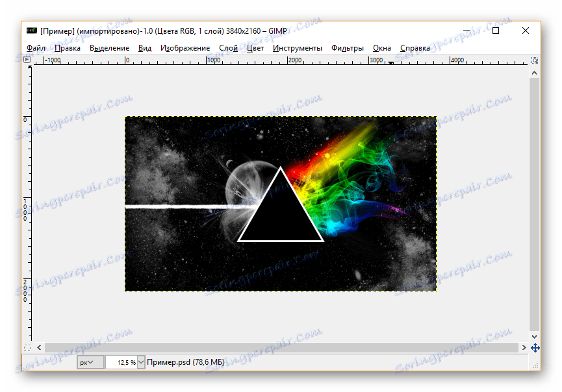The width and height of the screenshot is (562, 392).
Task: Click the navigation cross icon at bottom right
Action: pyautogui.click(x=535, y=348)
